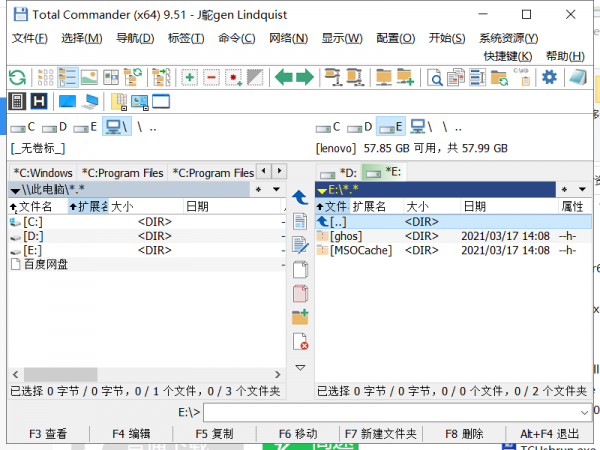600x450 pixels.
Task: Click the invert selection gray icon
Action: coord(255,78)
